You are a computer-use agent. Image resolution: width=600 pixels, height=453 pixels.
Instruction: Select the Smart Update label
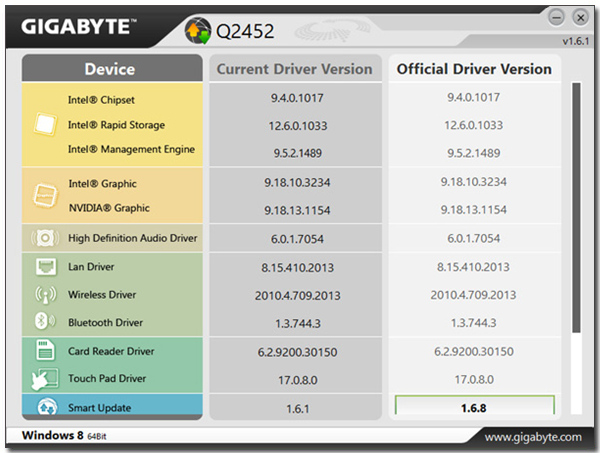[x=99, y=408]
